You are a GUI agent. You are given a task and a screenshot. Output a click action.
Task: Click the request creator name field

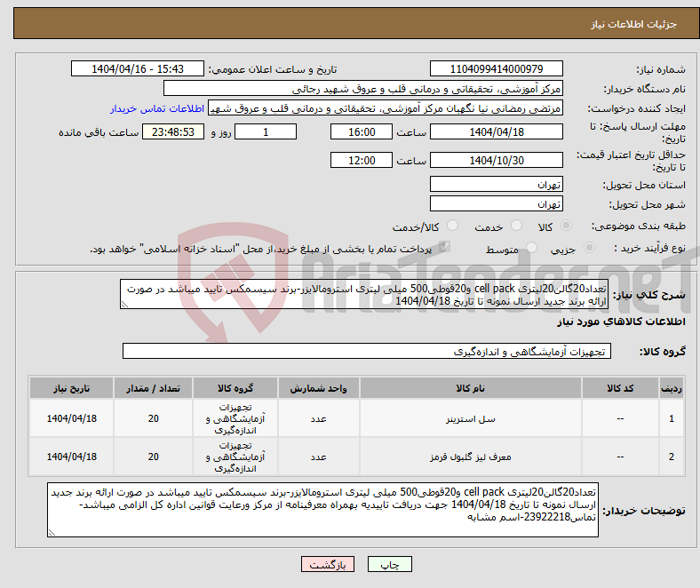(x=386, y=108)
